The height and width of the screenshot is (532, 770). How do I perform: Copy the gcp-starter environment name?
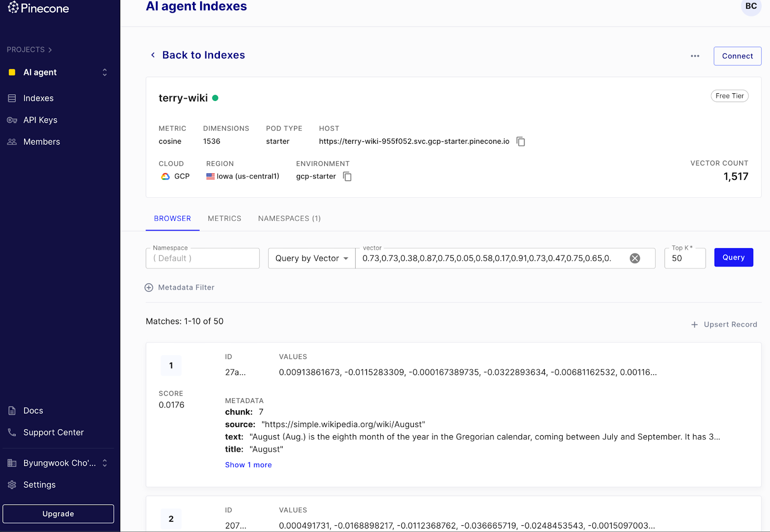click(347, 177)
